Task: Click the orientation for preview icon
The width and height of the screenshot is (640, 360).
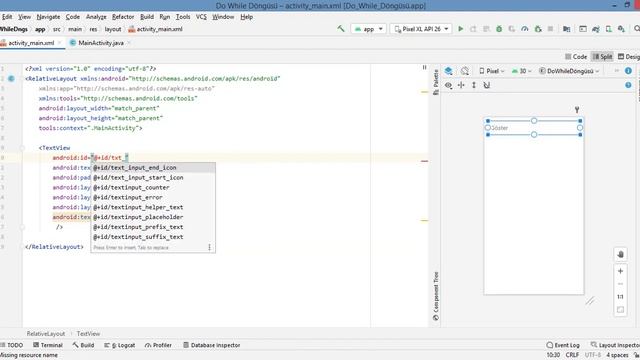Action: point(464,71)
